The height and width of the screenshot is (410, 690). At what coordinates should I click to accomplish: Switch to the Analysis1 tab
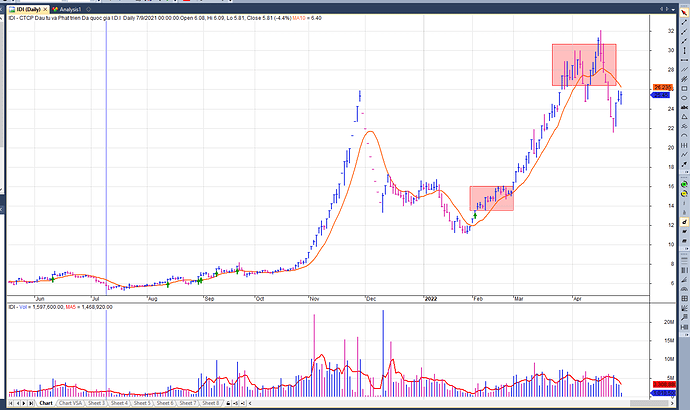coord(70,8)
